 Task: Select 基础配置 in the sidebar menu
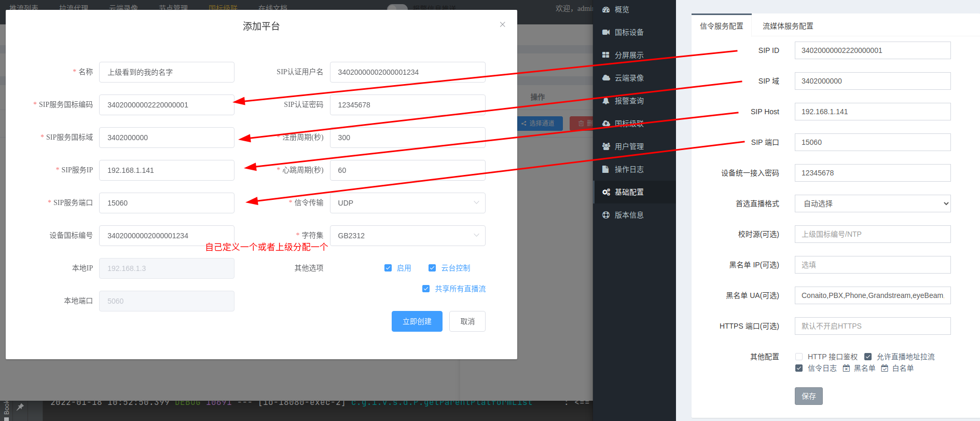[x=629, y=192]
